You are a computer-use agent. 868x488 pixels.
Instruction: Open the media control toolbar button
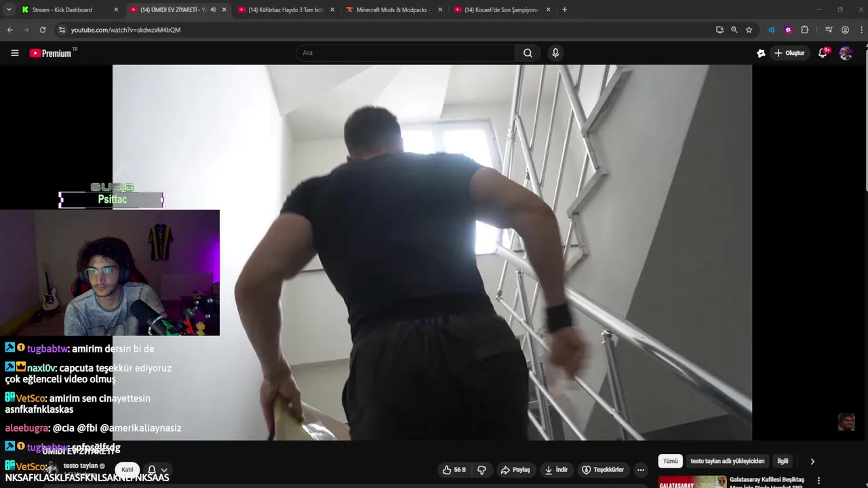coord(829,30)
